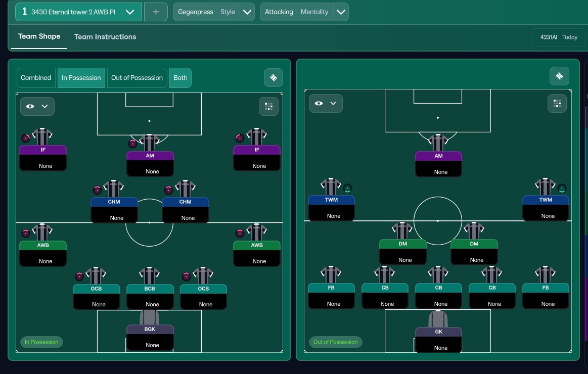
Task: Toggle the Combined view
Action: coord(36,77)
